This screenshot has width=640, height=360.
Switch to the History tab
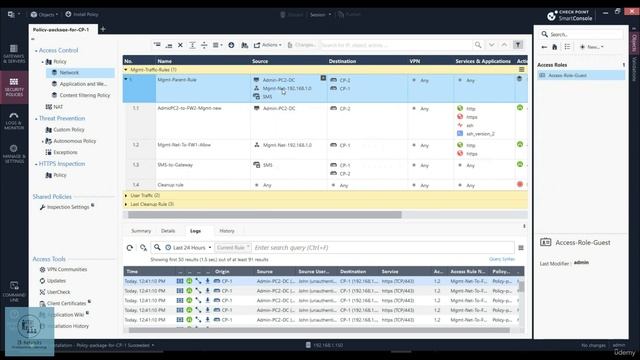pos(227,231)
